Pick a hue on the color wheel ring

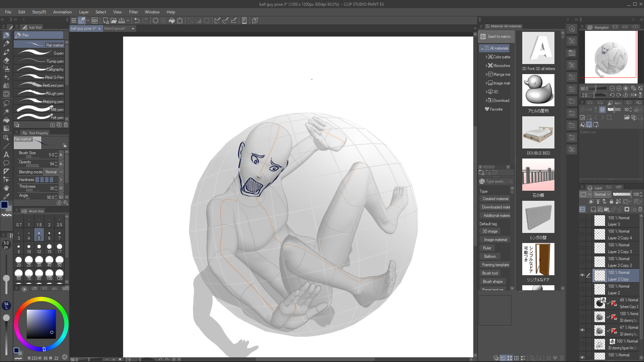coord(41,300)
